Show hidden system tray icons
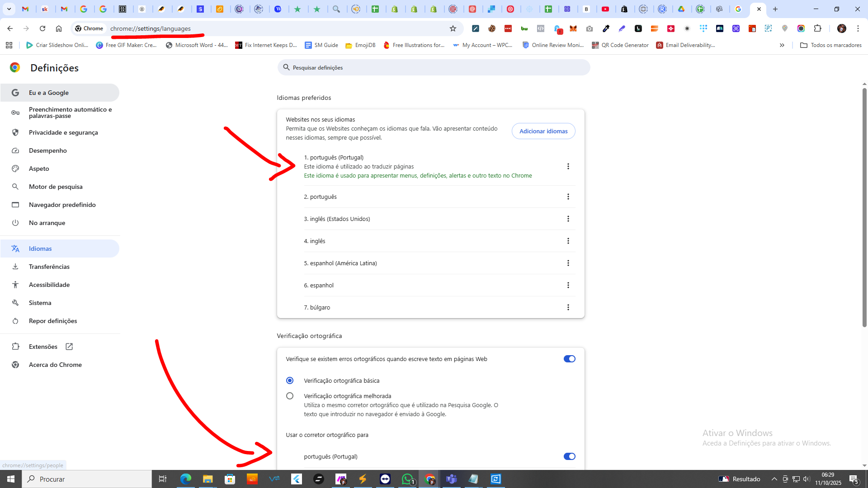This screenshot has height=488, width=868. (x=774, y=479)
